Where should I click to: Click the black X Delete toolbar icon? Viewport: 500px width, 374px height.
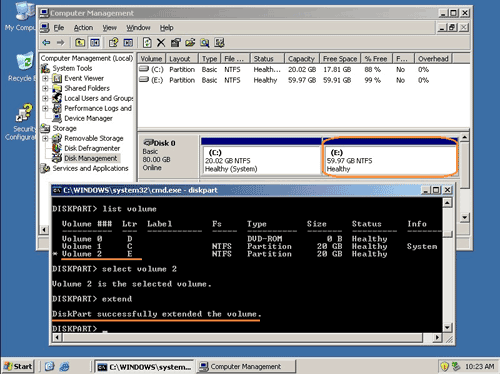pyautogui.click(x=161, y=43)
